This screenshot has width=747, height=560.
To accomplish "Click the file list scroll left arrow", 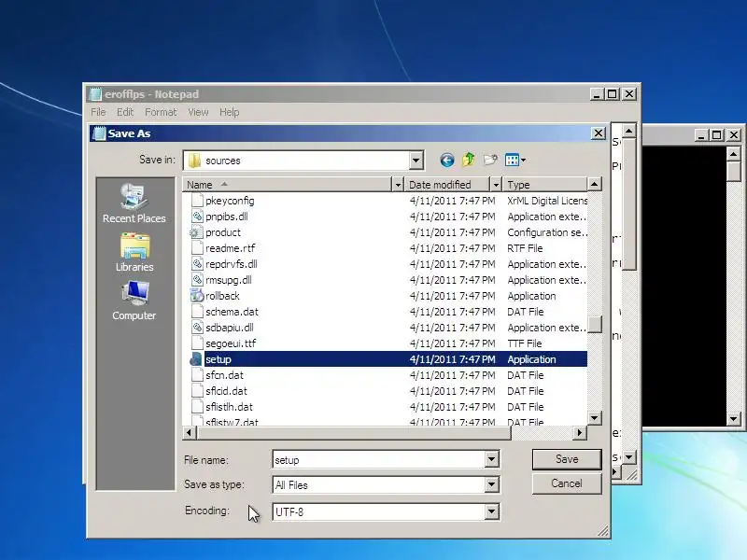I will click(x=190, y=433).
